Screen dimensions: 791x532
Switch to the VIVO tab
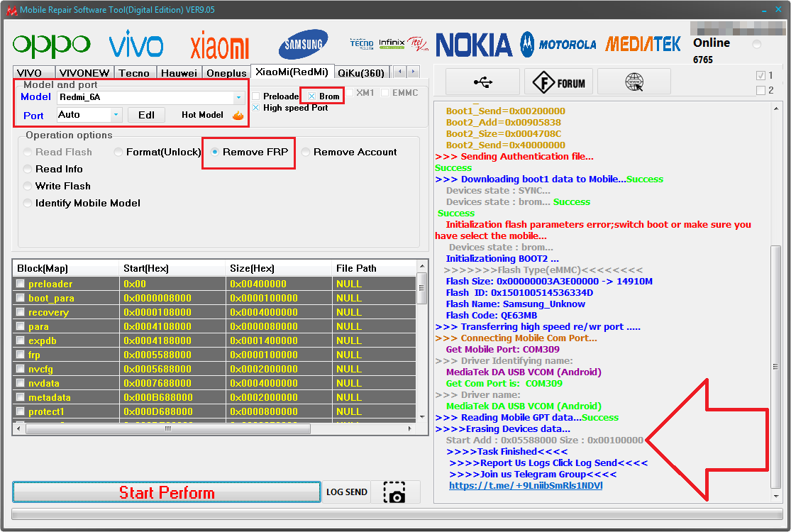(33, 73)
